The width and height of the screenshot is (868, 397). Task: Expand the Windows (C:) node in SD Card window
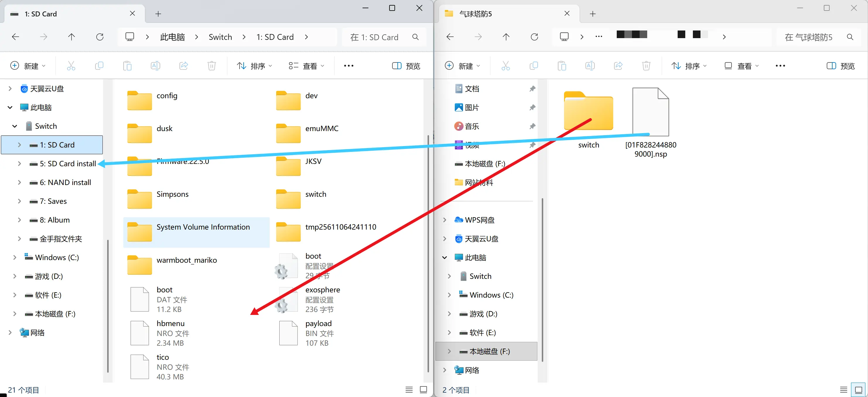coord(15,257)
